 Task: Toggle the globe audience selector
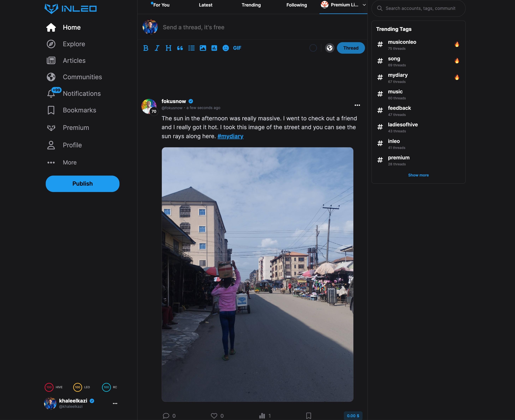[x=329, y=48]
